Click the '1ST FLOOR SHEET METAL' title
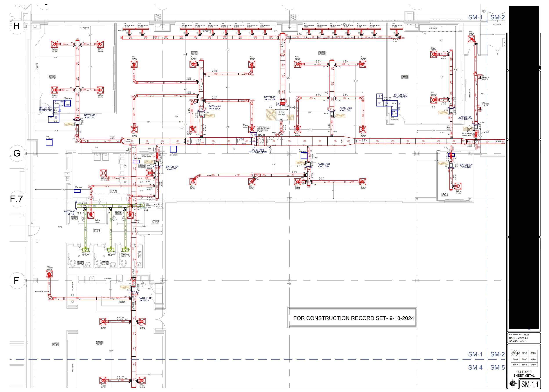The image size is (549, 392). (524, 374)
